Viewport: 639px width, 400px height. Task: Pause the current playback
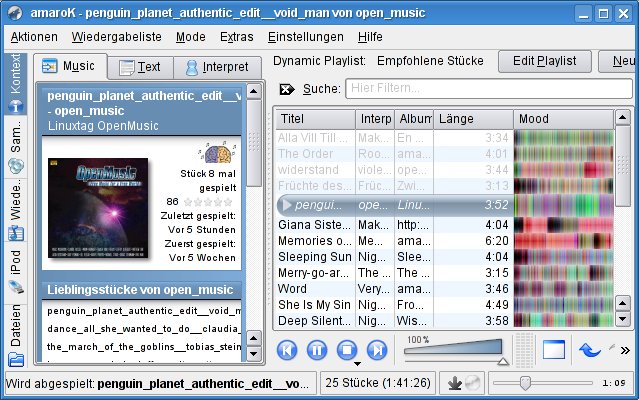pyautogui.click(x=317, y=350)
